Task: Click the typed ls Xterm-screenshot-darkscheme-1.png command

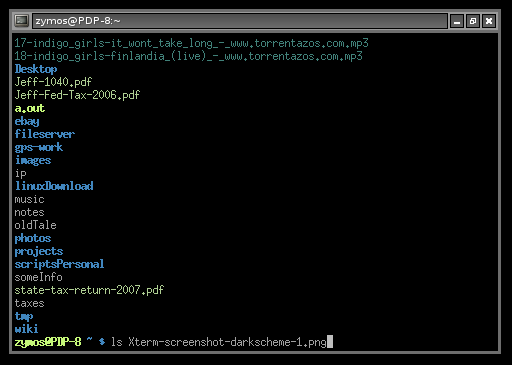Action: (x=218, y=342)
